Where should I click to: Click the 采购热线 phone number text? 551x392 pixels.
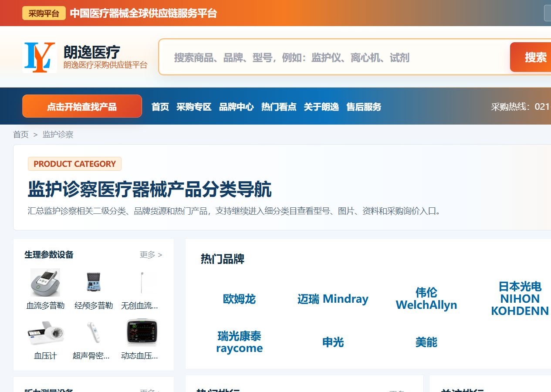coord(521,107)
